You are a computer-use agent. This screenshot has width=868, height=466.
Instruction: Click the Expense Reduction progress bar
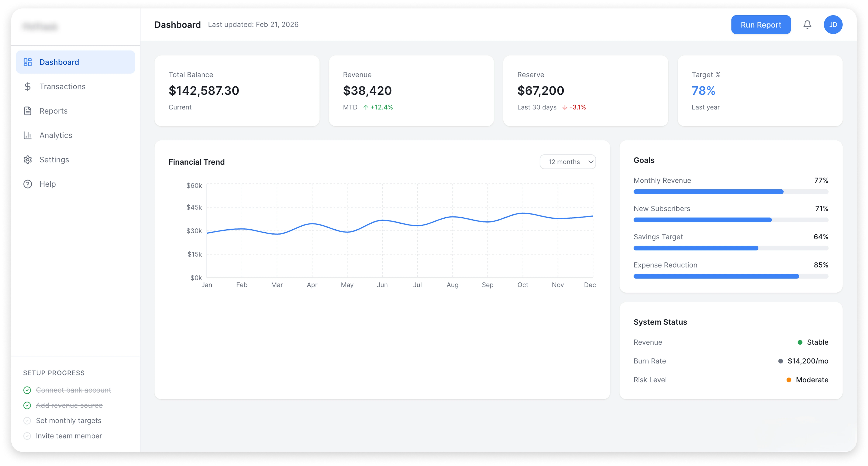point(730,276)
